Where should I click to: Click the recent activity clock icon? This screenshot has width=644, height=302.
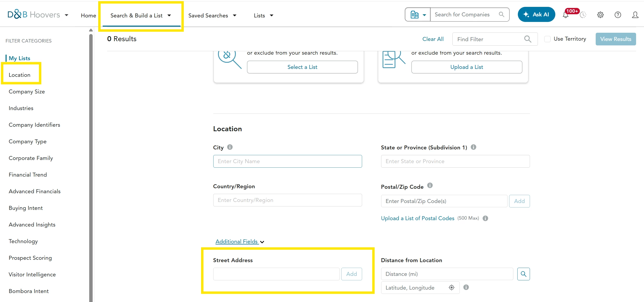pyautogui.click(x=583, y=15)
